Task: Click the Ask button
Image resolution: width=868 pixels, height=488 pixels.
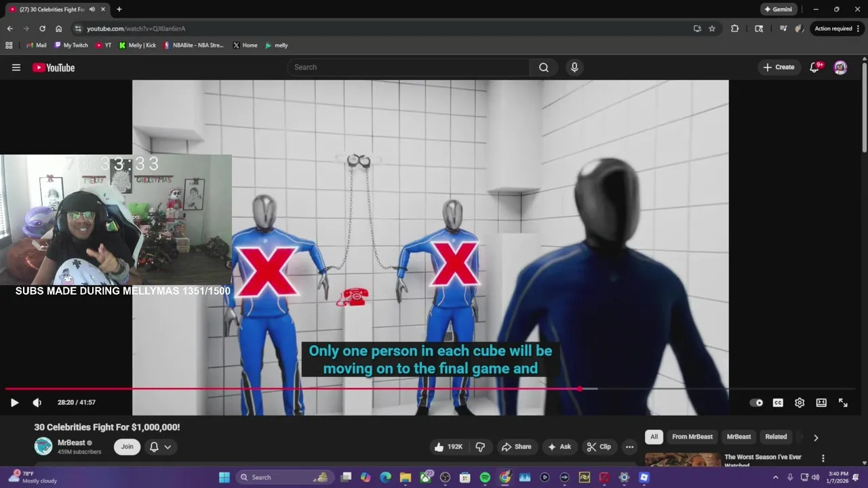Action: pyautogui.click(x=559, y=447)
